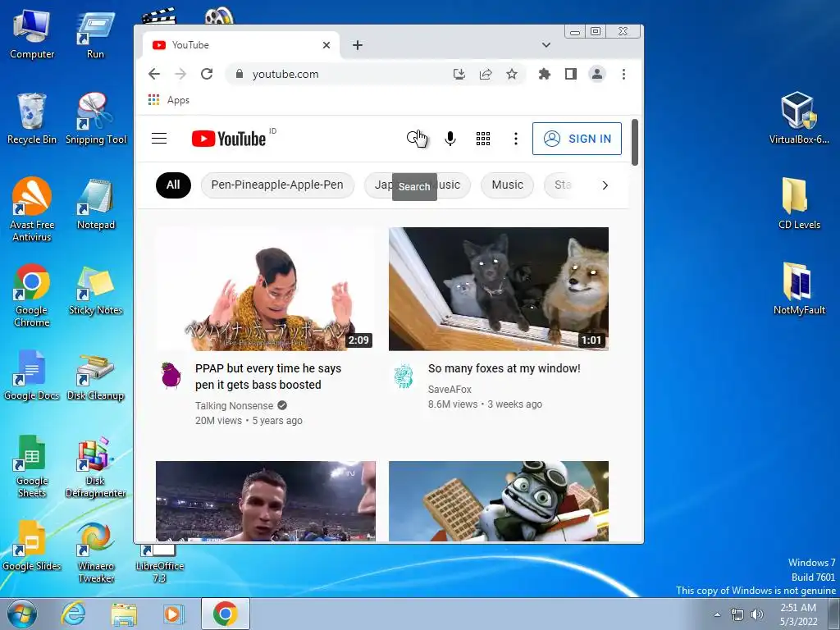Select the Google Sheets desktop shortcut
Image resolution: width=840 pixels, height=630 pixels.
pos(32,466)
